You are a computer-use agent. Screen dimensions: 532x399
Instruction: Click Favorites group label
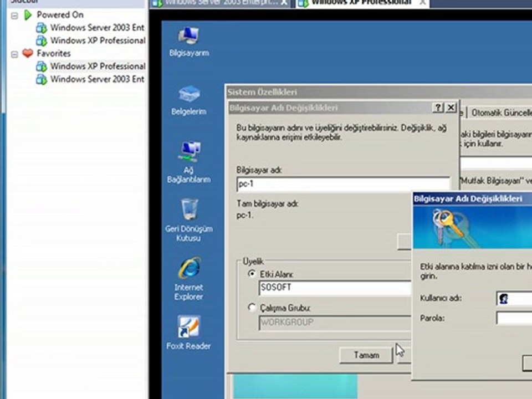click(x=54, y=53)
